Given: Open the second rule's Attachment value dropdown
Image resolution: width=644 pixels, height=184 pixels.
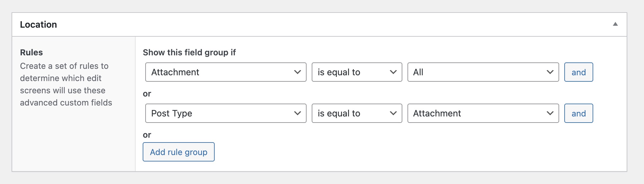Looking at the screenshot, I should (x=476, y=113).
